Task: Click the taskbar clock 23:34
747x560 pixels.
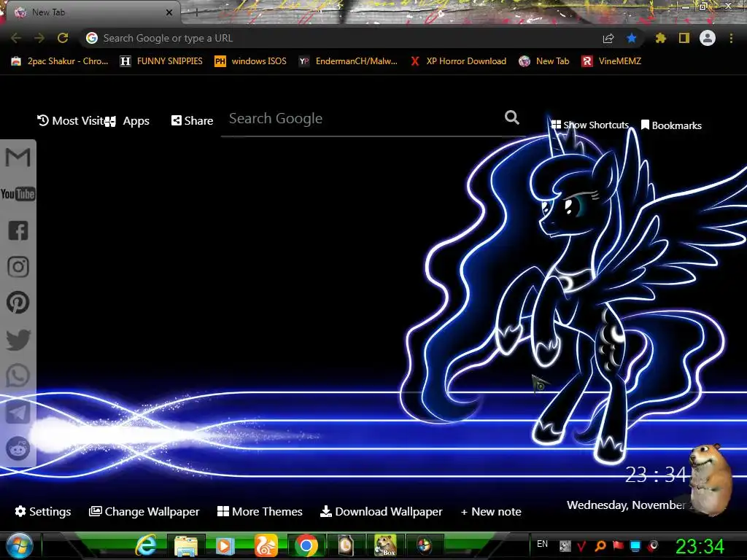Action: [700, 547]
